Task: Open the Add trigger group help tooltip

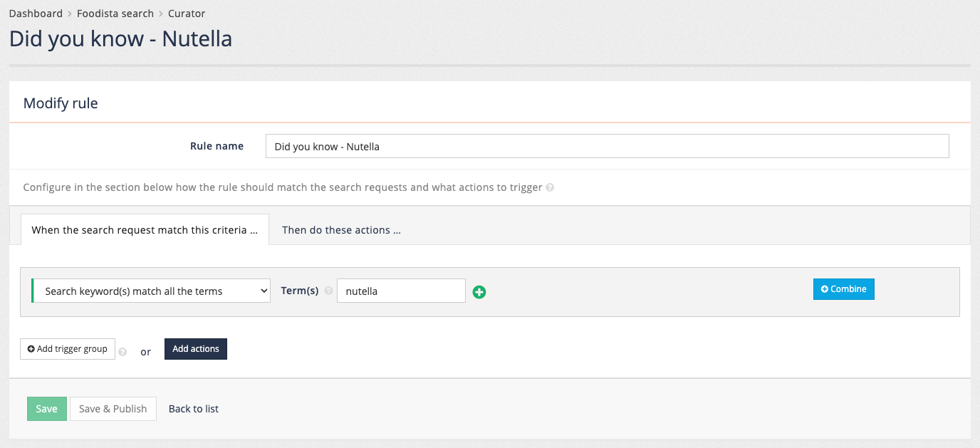Action: [122, 351]
